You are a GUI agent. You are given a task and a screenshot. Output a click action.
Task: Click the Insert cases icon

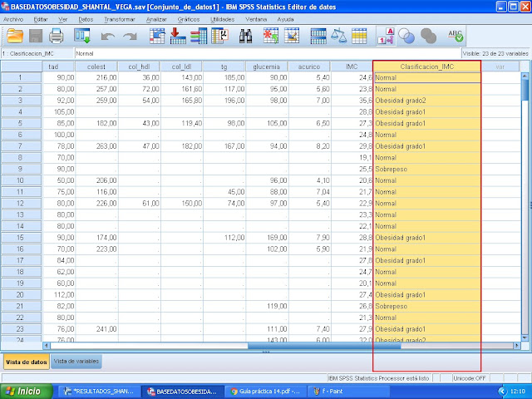pos(271,36)
